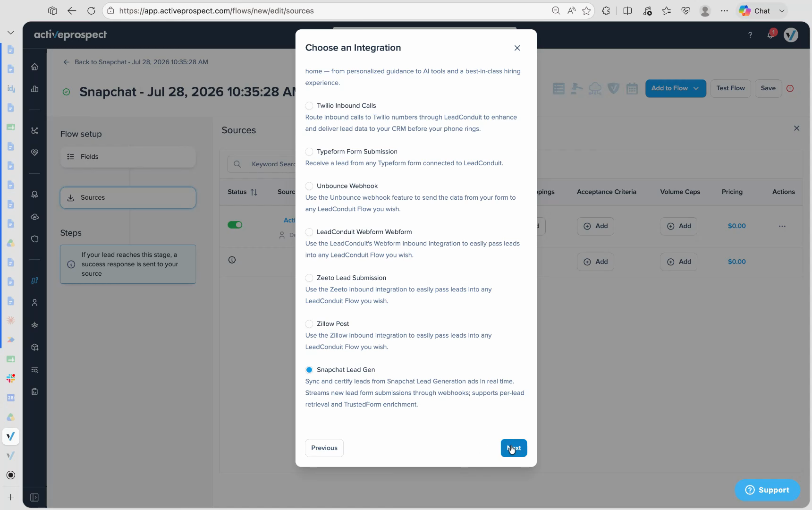Select Zeeto Lead Submission radio button
This screenshot has width=812, height=510.
click(309, 278)
